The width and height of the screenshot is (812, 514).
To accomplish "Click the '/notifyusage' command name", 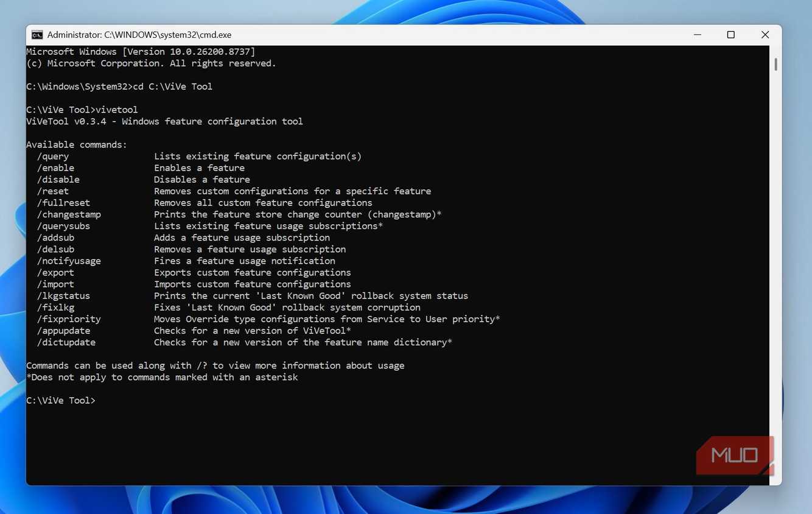I will pos(69,261).
